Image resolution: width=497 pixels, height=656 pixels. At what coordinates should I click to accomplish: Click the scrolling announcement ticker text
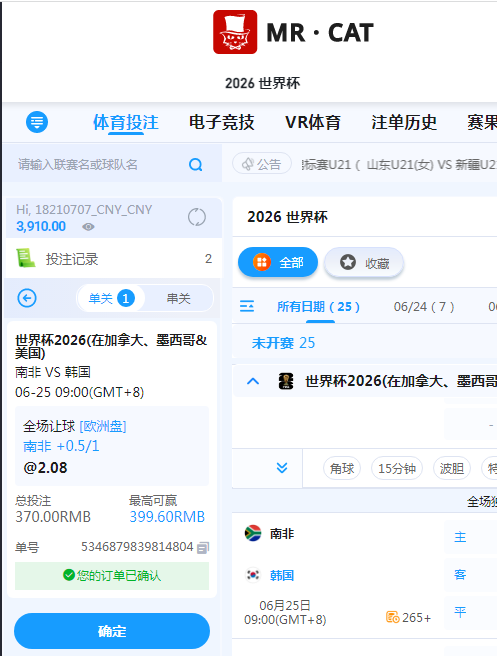(398, 164)
